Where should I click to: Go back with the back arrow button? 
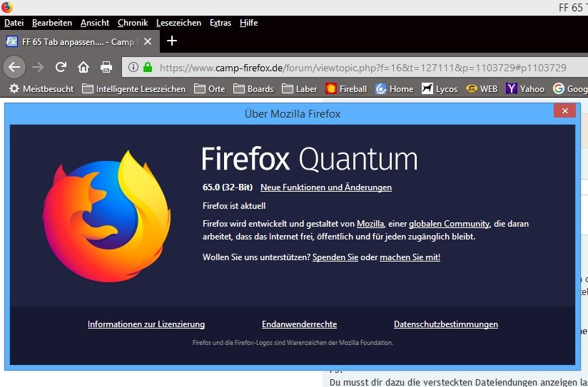(x=14, y=68)
